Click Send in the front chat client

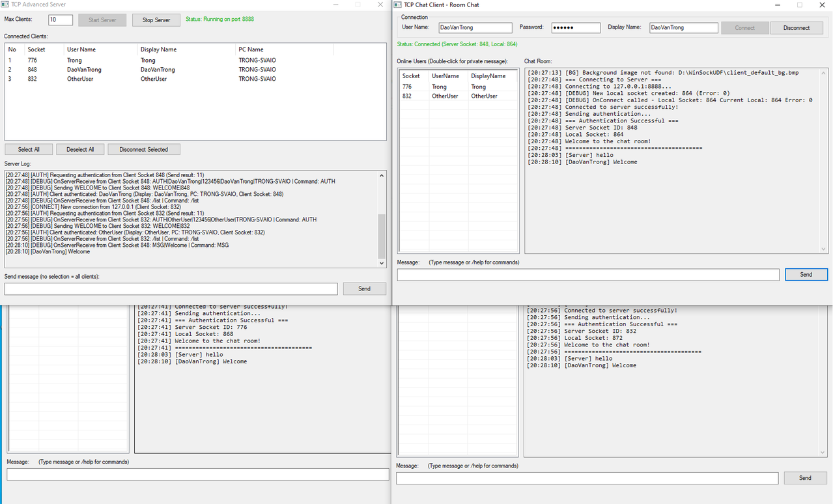pyautogui.click(x=806, y=275)
